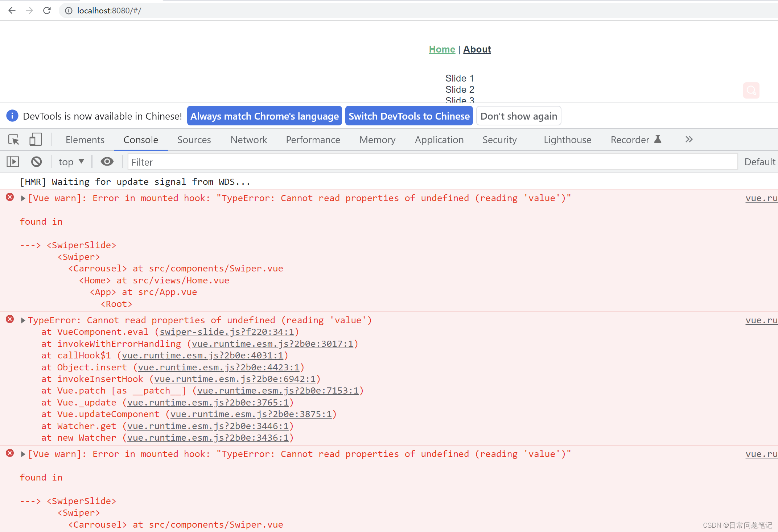This screenshot has width=778, height=532.
Task: Click the browser back arrow
Action: pyautogui.click(x=12, y=11)
